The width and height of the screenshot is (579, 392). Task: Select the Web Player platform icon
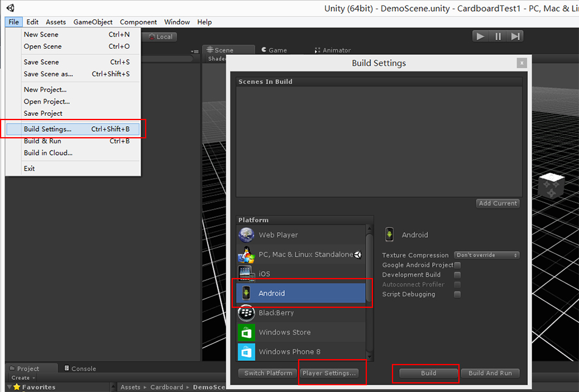(246, 235)
